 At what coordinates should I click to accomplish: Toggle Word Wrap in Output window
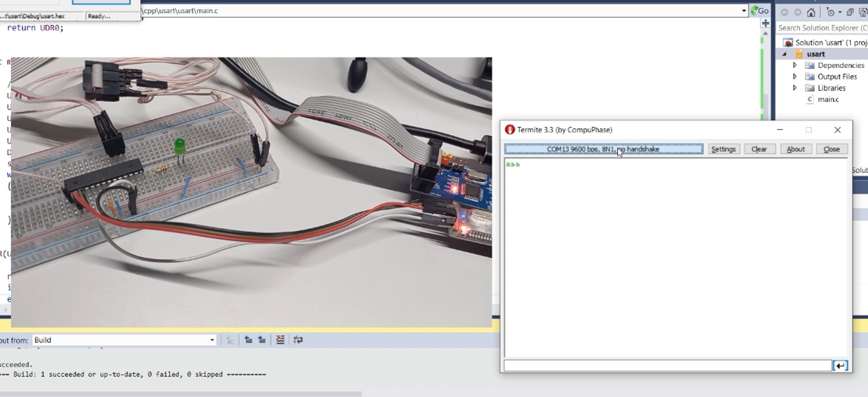(298, 340)
